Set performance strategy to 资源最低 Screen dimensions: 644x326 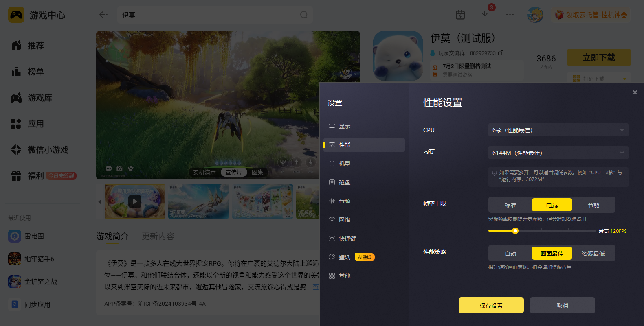pos(593,254)
